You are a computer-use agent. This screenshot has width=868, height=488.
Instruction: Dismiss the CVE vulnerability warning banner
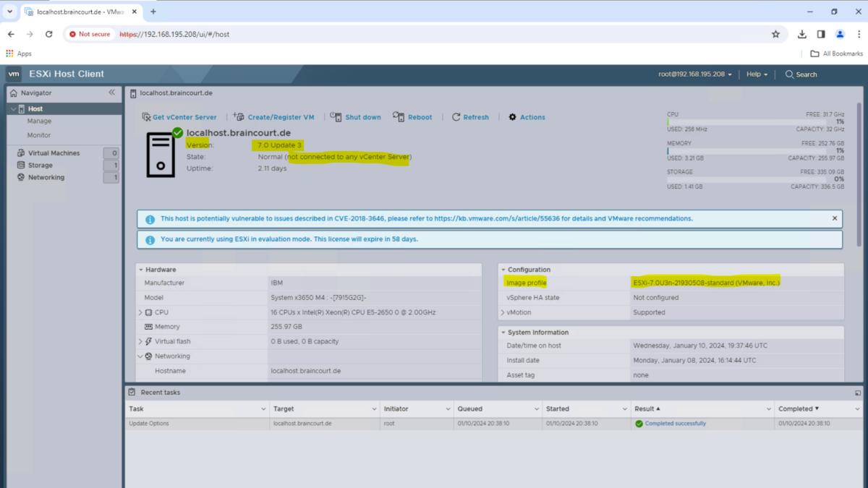pos(834,218)
